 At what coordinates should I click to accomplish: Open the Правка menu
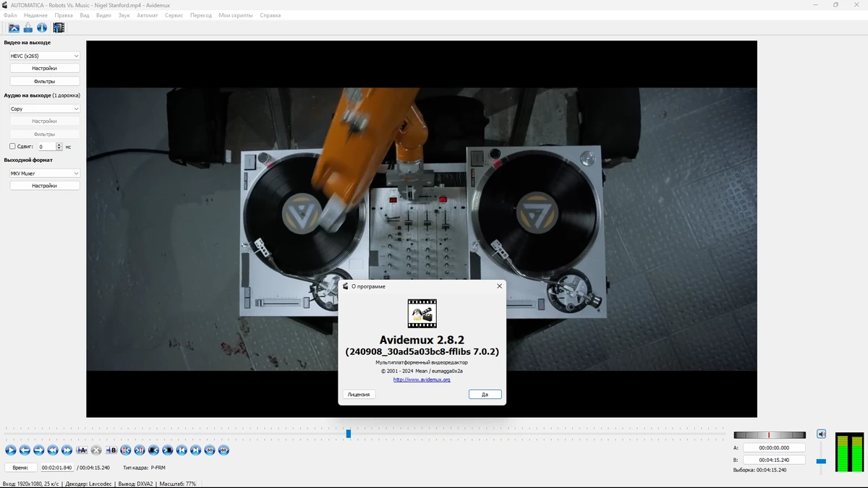(64, 15)
